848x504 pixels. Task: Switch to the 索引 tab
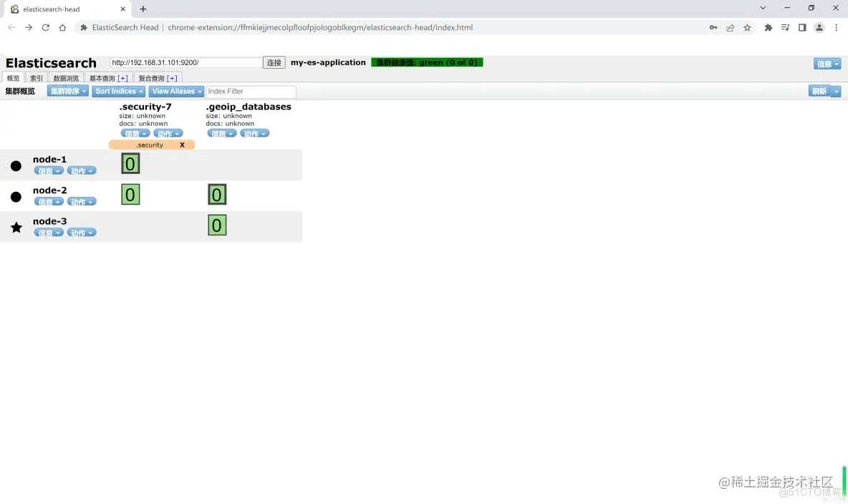point(37,78)
